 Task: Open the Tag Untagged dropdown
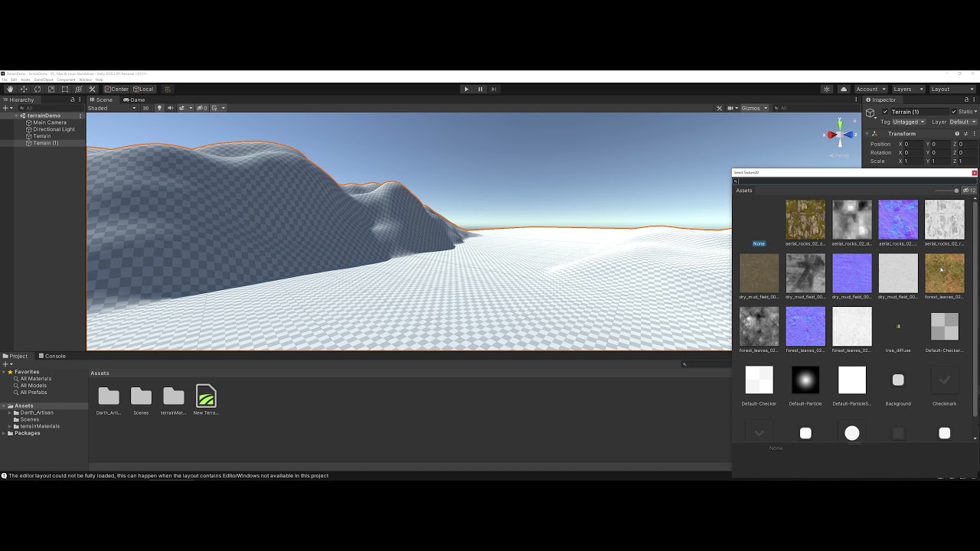point(909,122)
